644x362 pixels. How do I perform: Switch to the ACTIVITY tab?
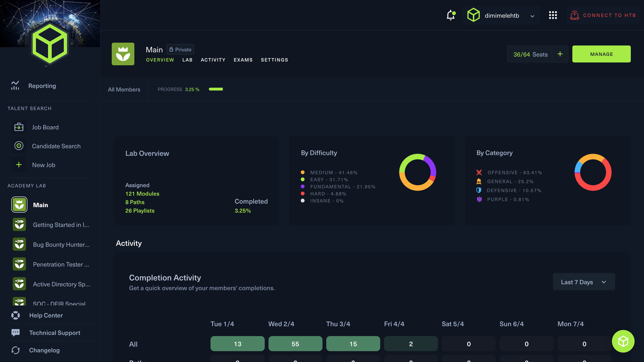pyautogui.click(x=213, y=60)
